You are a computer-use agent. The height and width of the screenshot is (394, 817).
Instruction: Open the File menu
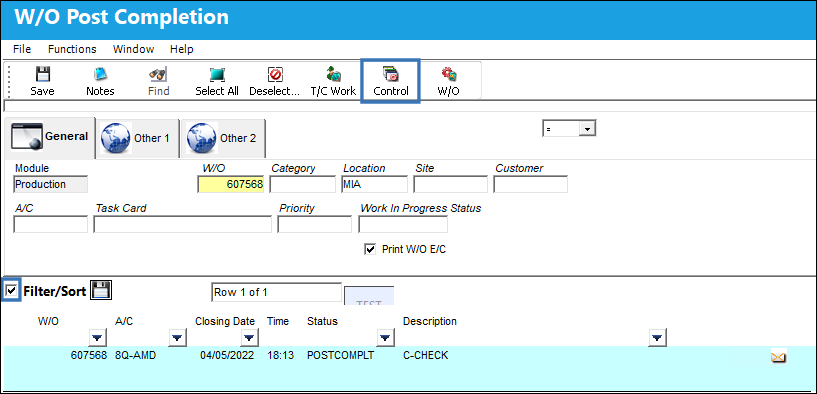point(22,49)
